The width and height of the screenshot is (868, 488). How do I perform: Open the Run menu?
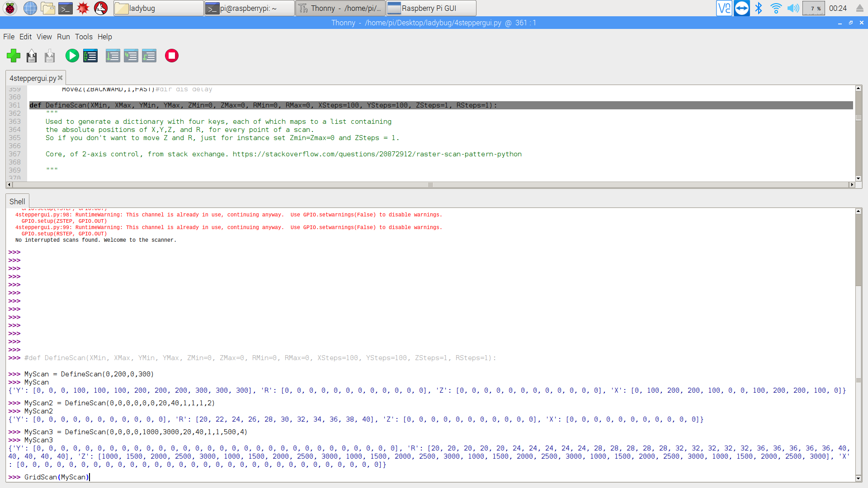(x=63, y=36)
